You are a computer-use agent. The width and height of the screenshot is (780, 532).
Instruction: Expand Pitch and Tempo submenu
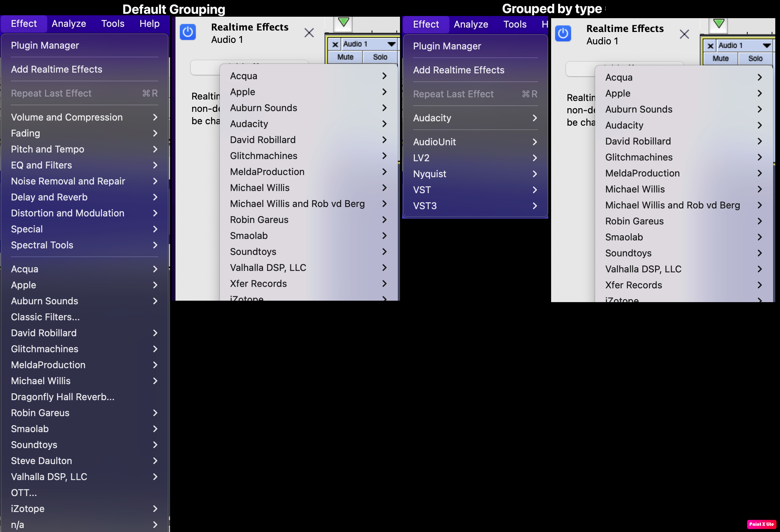(x=84, y=149)
